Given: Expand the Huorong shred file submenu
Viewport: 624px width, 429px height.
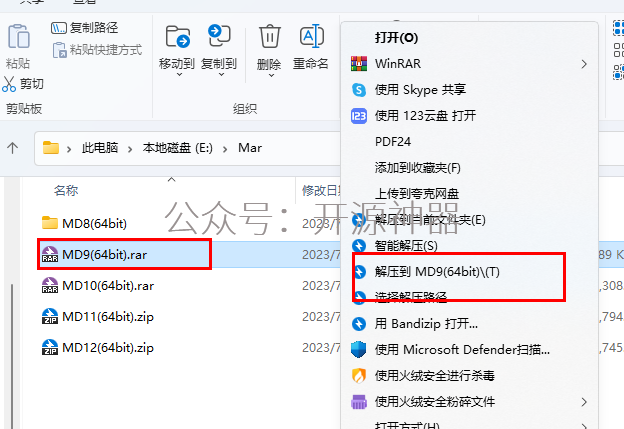Looking at the screenshot, I should coord(584,402).
